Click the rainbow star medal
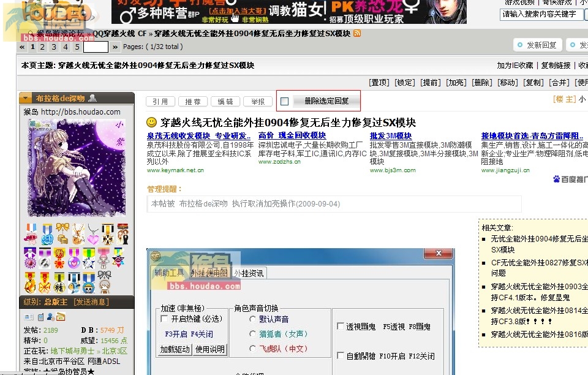Viewport: 588px width, 375px height. pos(118,258)
